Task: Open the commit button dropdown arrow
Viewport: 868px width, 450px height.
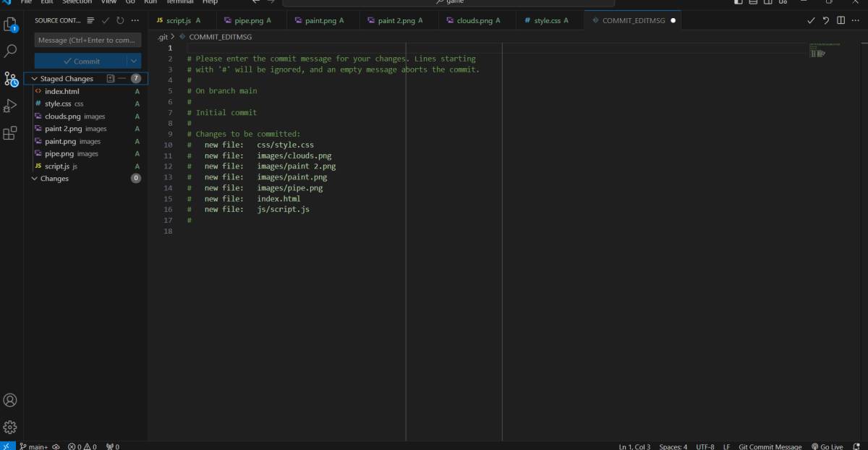Action: tap(134, 61)
